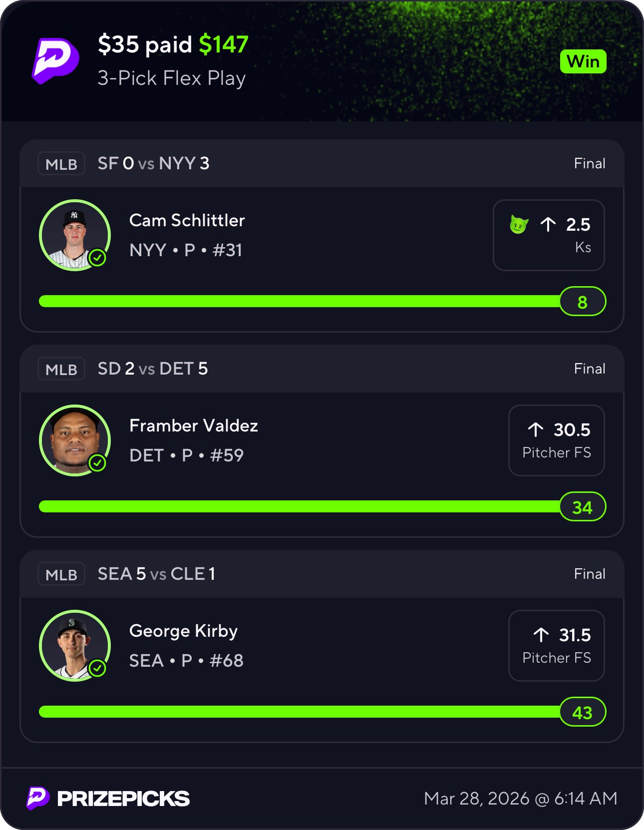The width and height of the screenshot is (644, 830).
Task: Click the green demon icon on Schlittler's pick
Action: (x=519, y=225)
